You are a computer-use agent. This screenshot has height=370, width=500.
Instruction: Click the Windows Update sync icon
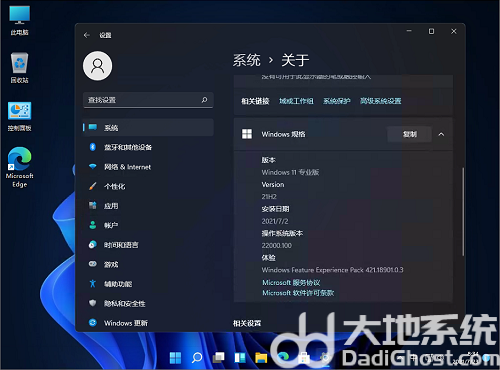pyautogui.click(x=93, y=322)
